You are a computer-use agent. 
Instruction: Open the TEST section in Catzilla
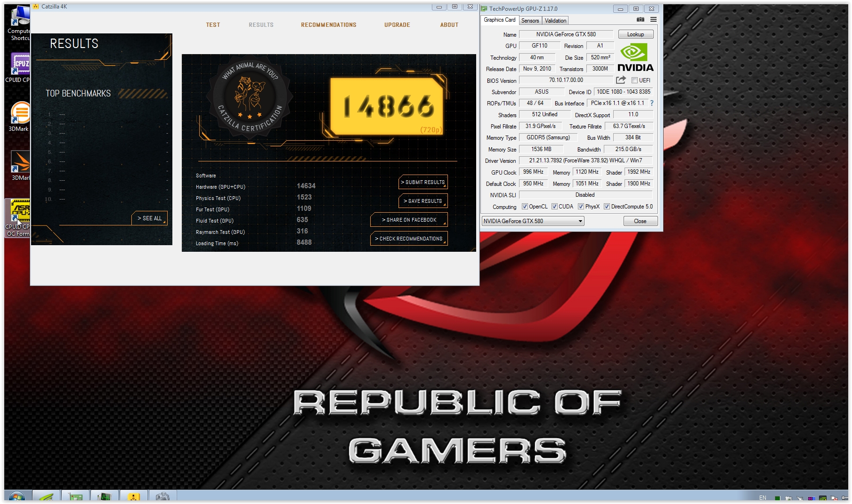(x=213, y=25)
